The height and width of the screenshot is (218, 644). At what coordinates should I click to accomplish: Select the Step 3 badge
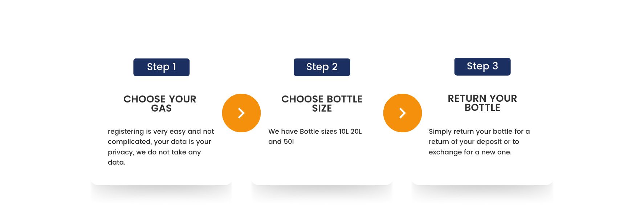pyautogui.click(x=482, y=66)
